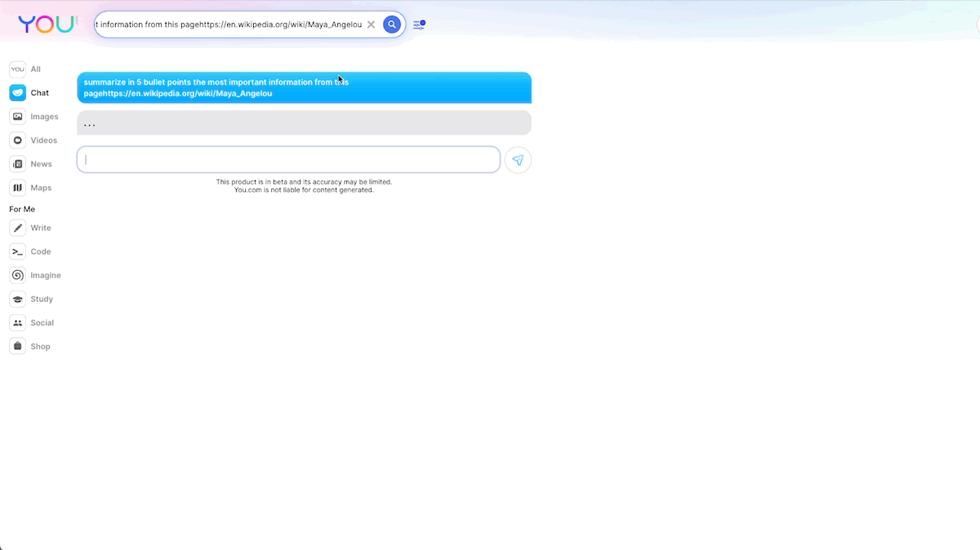
Task: Open the Imagine image generator
Action: point(17,275)
